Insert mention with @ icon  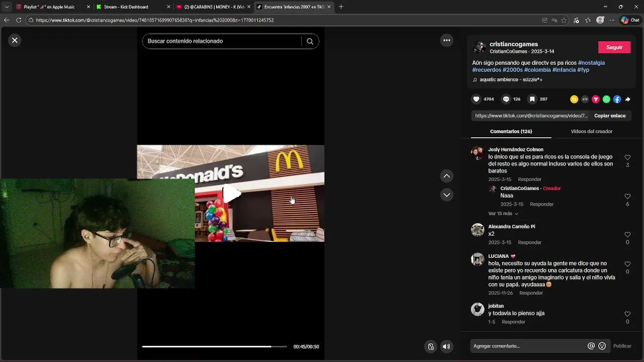591,346
